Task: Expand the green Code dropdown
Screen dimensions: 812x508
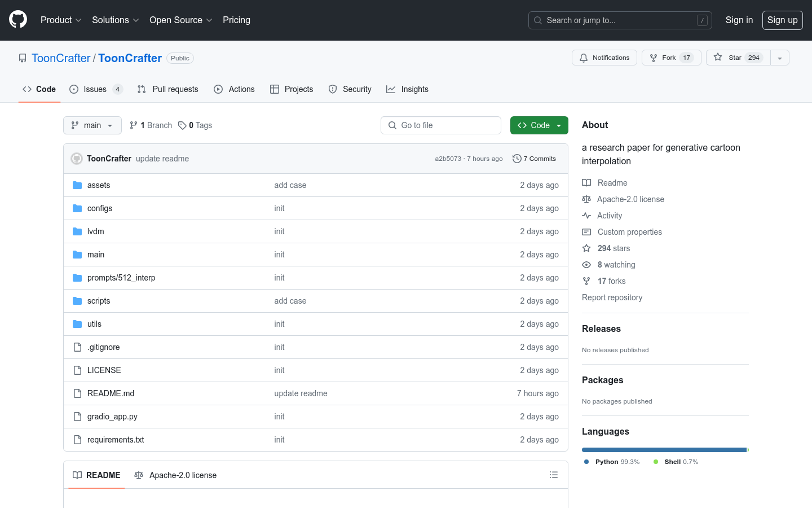Action: click(x=539, y=125)
